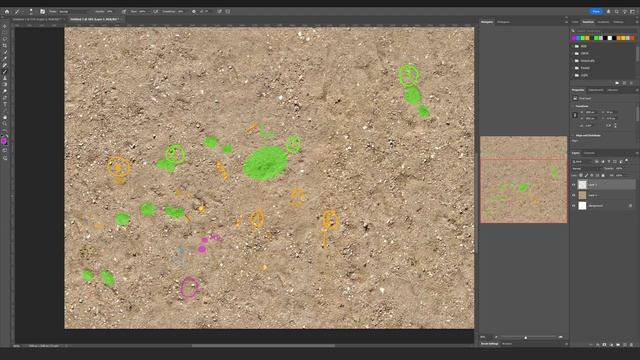This screenshot has height=360, width=640.
Task: Select the Move tool
Action: tap(5, 26)
